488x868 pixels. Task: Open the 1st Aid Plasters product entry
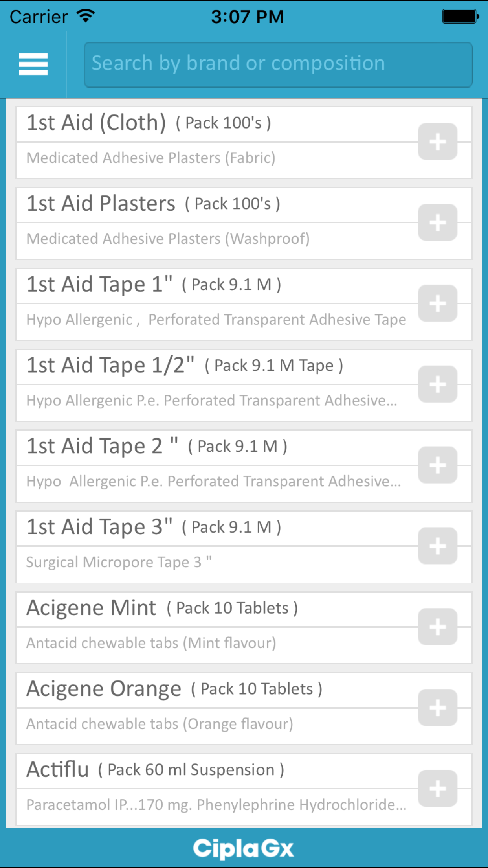coord(101,204)
